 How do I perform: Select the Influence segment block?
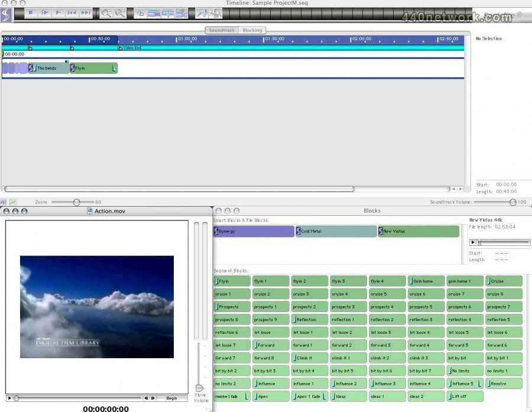pyautogui.click(x=271, y=384)
